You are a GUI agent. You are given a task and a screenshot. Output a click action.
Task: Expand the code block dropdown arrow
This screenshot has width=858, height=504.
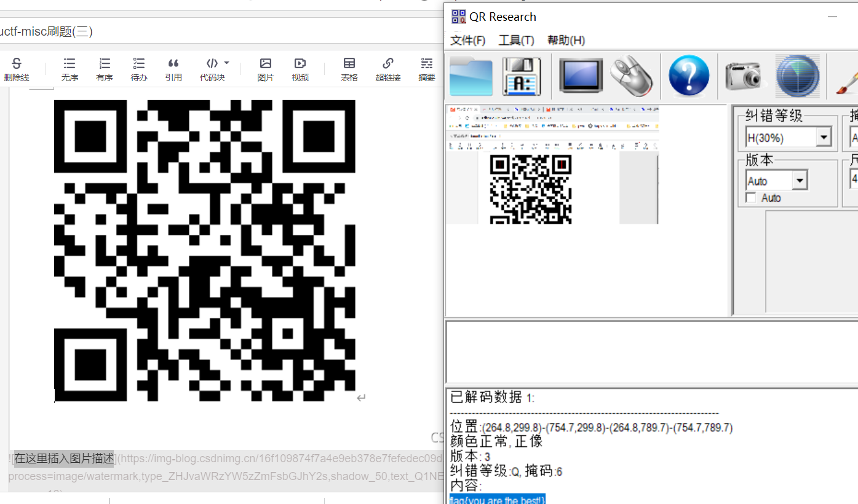coord(226,63)
